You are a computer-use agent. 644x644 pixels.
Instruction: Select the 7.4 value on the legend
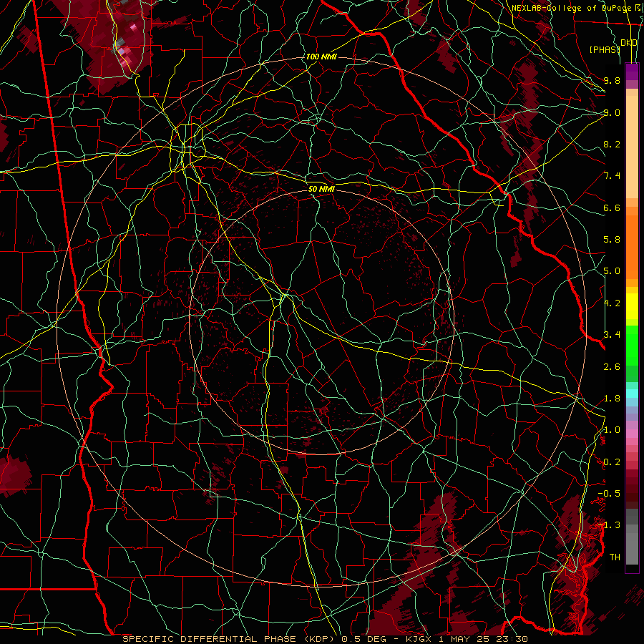[612, 176]
